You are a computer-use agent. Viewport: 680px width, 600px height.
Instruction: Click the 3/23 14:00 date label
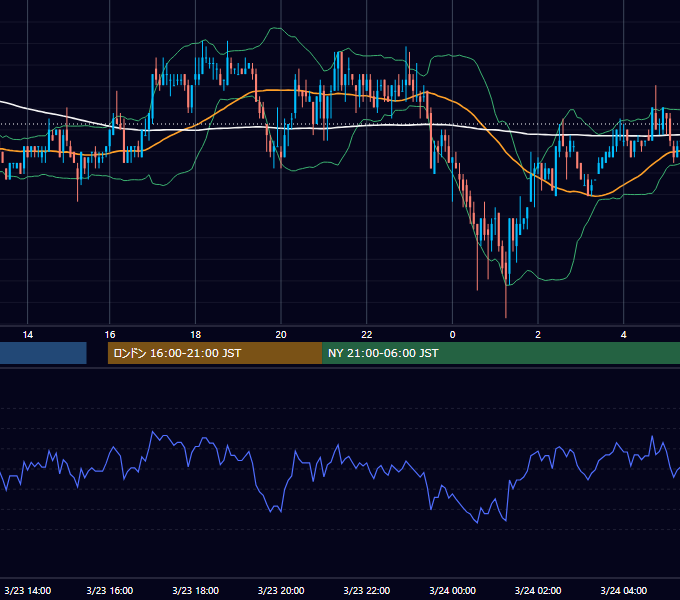coord(28,590)
